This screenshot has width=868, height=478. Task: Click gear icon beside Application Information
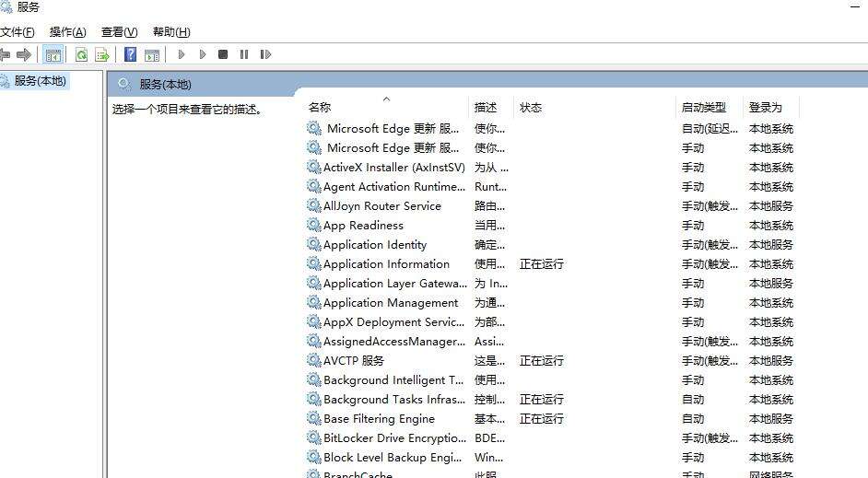tap(314, 264)
